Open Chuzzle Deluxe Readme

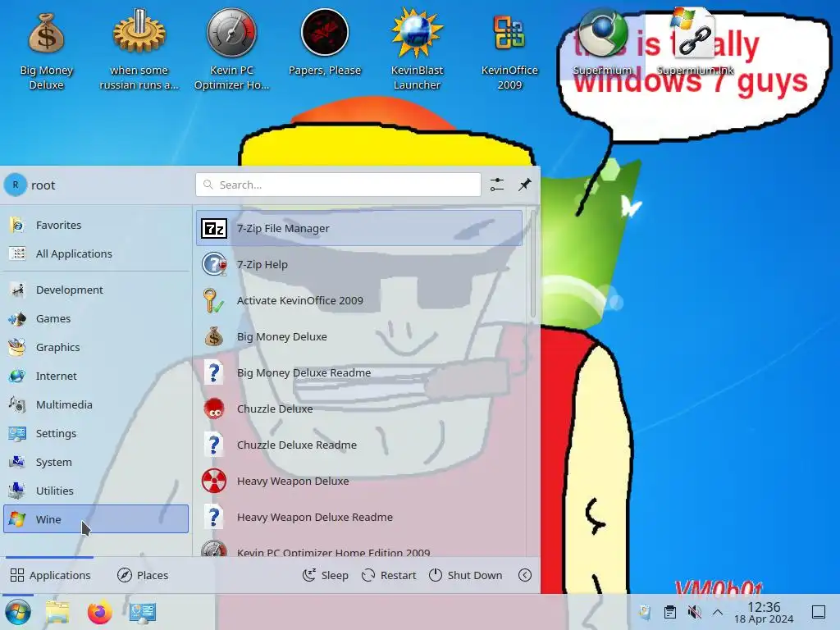[359, 445]
